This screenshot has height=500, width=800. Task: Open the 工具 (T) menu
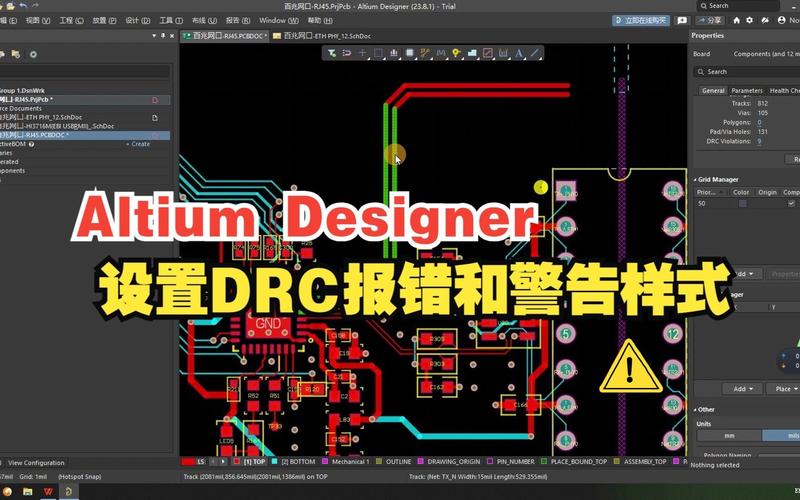point(171,20)
